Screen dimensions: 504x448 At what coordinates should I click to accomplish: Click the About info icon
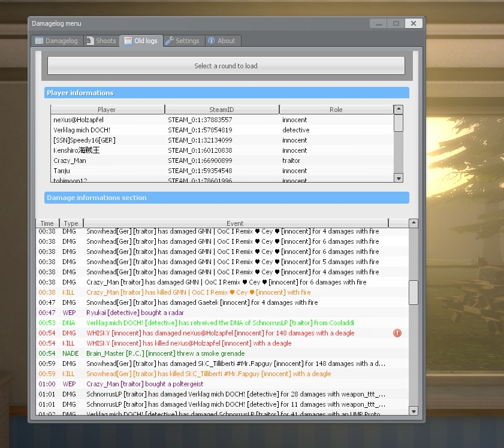(212, 41)
